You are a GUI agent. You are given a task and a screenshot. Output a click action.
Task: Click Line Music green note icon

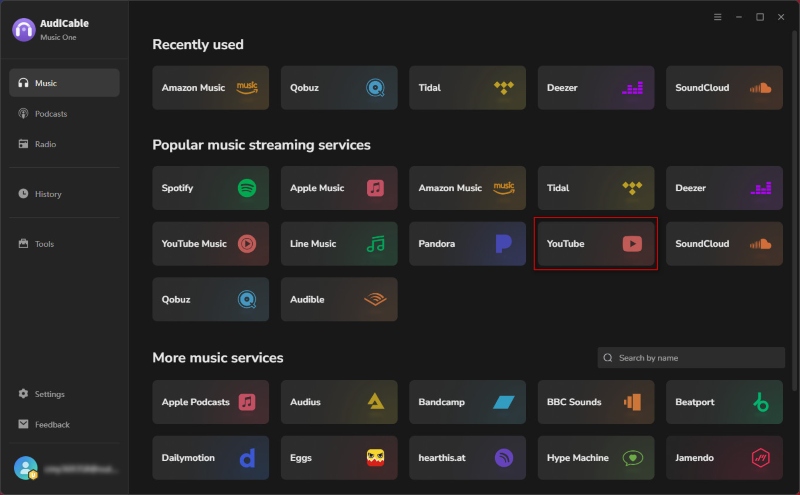376,243
